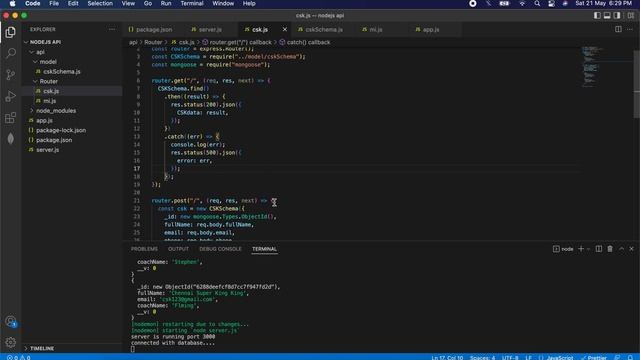The width and height of the screenshot is (640, 360).
Task: Open the terminal launch profile dropdown
Action: point(588,249)
